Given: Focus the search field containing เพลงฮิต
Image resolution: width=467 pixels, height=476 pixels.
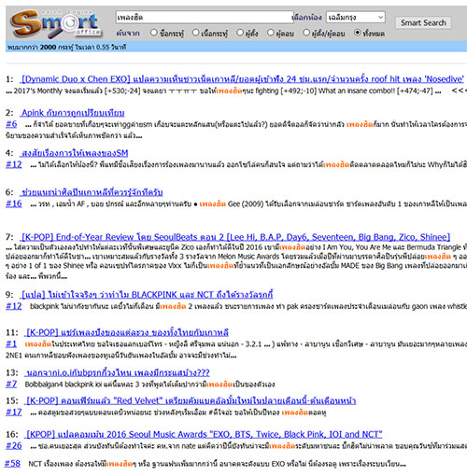Looking at the screenshot, I should tap(205, 17).
